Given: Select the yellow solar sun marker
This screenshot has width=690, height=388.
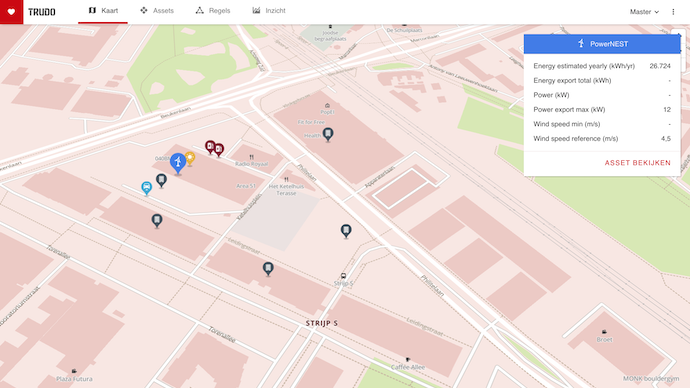Looking at the screenshot, I should (190, 158).
